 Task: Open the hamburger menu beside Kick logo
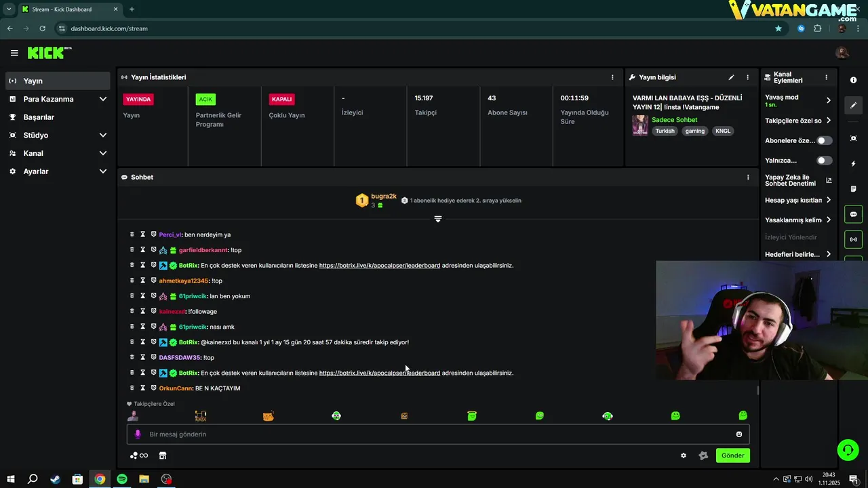pos(14,53)
